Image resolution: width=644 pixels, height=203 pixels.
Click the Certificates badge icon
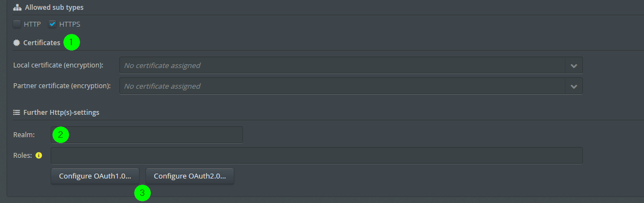click(16, 42)
